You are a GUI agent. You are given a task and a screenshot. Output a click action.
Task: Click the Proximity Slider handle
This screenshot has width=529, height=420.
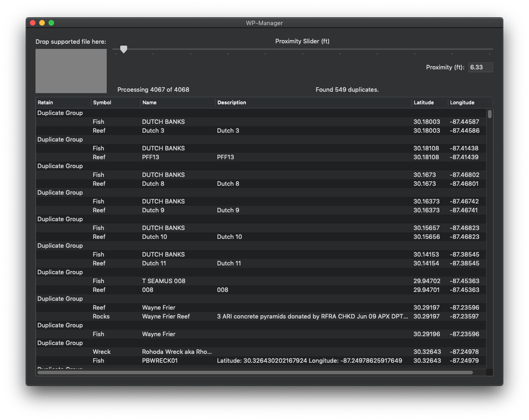pos(124,49)
